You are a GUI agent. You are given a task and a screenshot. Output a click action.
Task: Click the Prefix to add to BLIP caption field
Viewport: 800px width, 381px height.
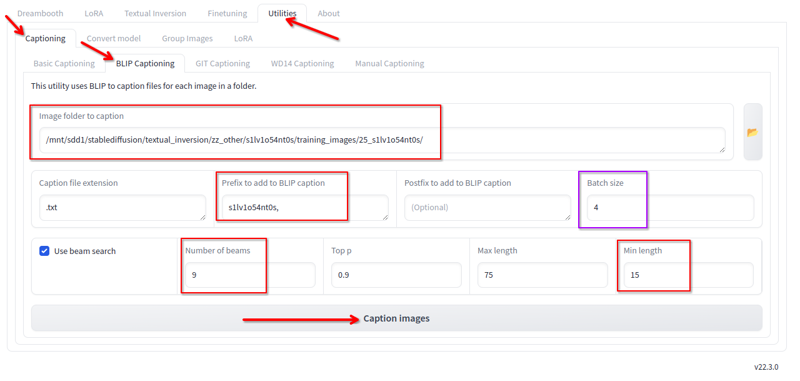coord(305,208)
